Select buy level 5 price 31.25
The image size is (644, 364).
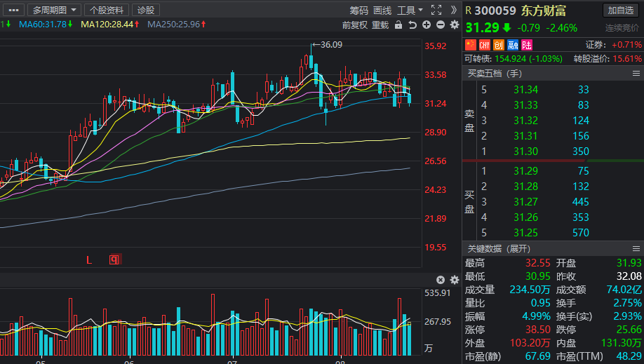point(525,233)
